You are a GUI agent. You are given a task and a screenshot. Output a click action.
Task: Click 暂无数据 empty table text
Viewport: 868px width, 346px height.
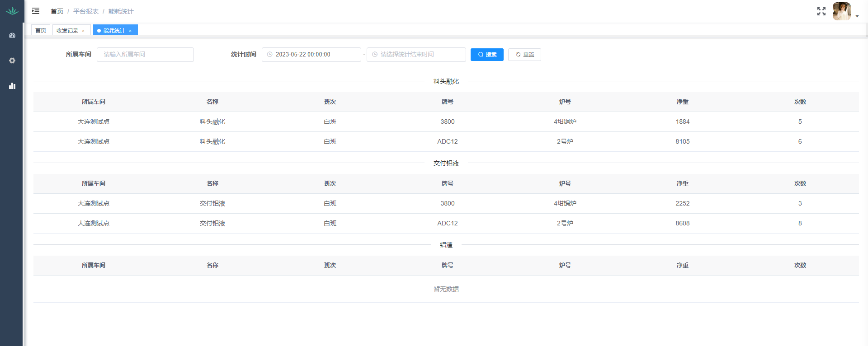[x=446, y=289]
